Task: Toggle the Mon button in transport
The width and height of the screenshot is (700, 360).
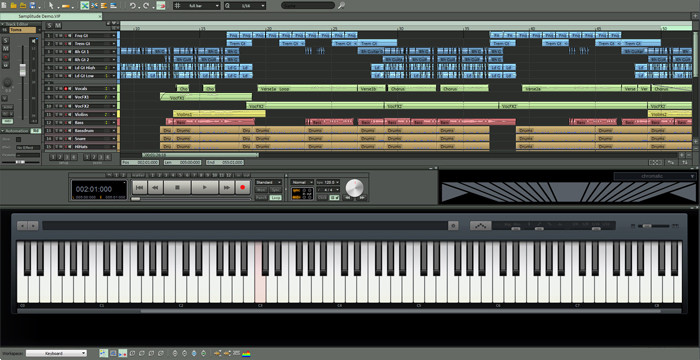Action: (261, 189)
